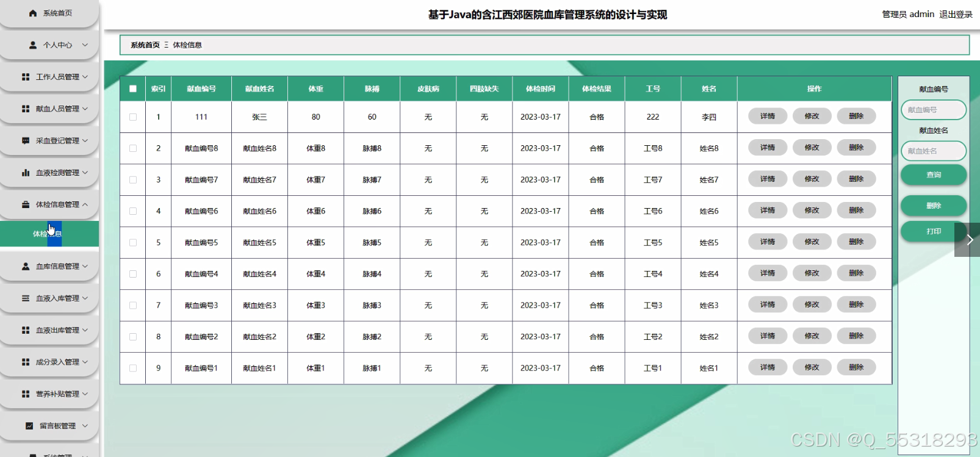Open 详情 for the 献血编号3 row
Image resolution: width=980 pixels, height=457 pixels.
(768, 304)
